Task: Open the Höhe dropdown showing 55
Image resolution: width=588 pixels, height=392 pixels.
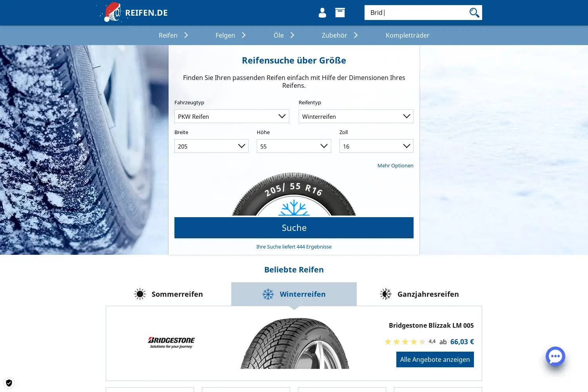Action: tap(294, 146)
